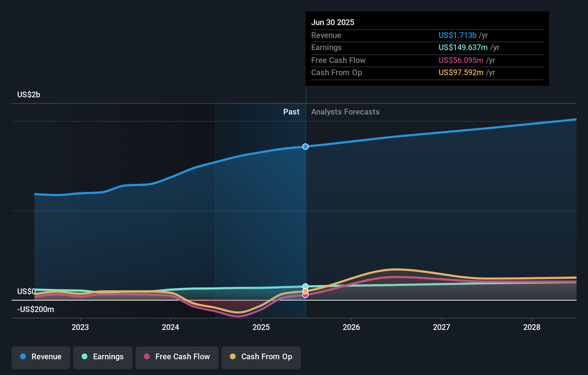The height and width of the screenshot is (375, 588).
Task: Click the US$1.713b revenue value
Action: (x=458, y=35)
